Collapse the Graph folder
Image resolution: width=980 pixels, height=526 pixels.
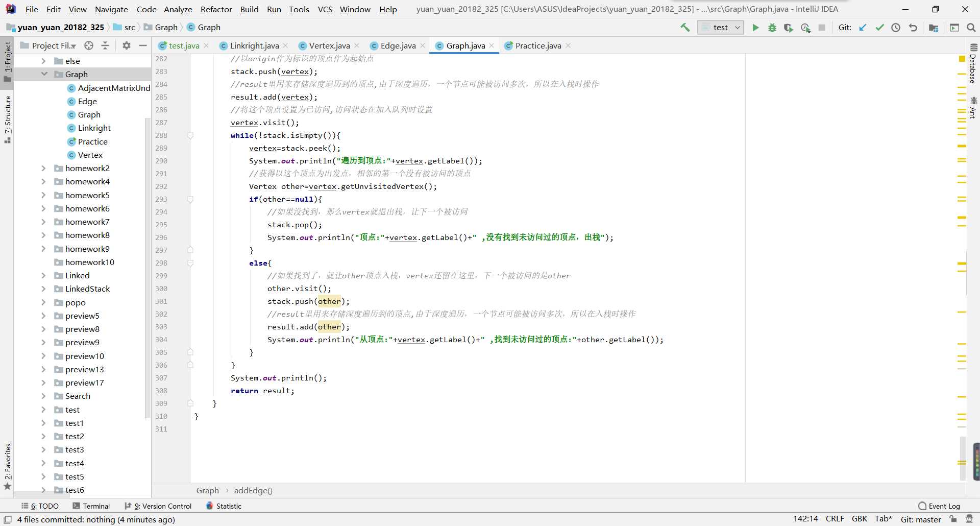pyautogui.click(x=44, y=74)
